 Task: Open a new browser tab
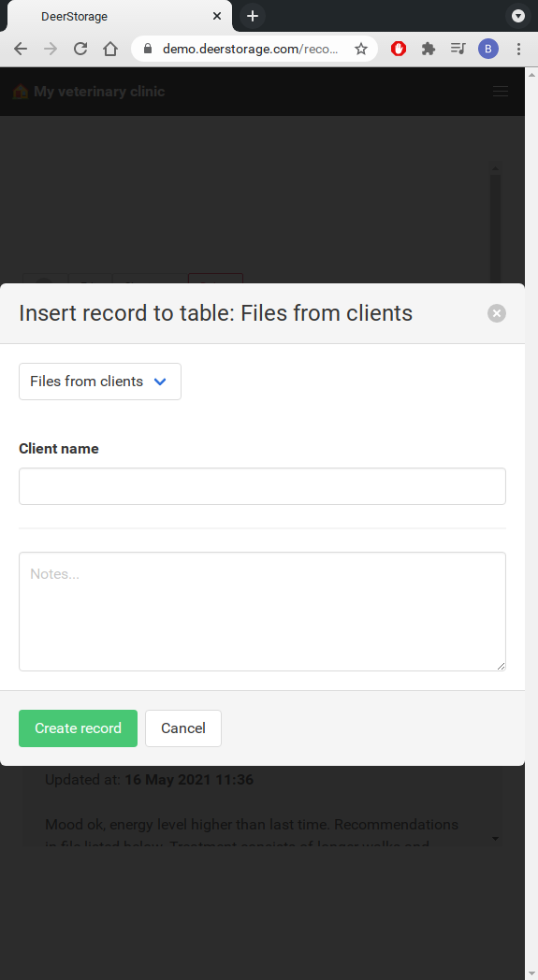pyautogui.click(x=253, y=16)
